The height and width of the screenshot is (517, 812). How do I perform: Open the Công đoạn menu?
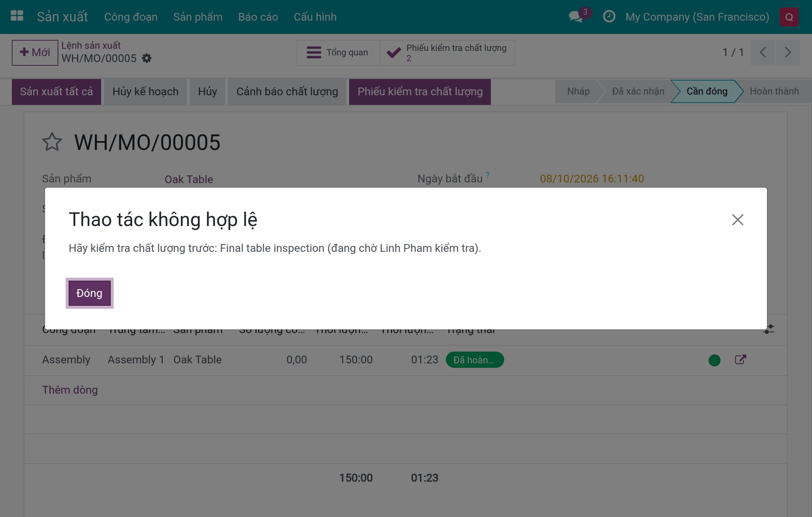(x=131, y=17)
